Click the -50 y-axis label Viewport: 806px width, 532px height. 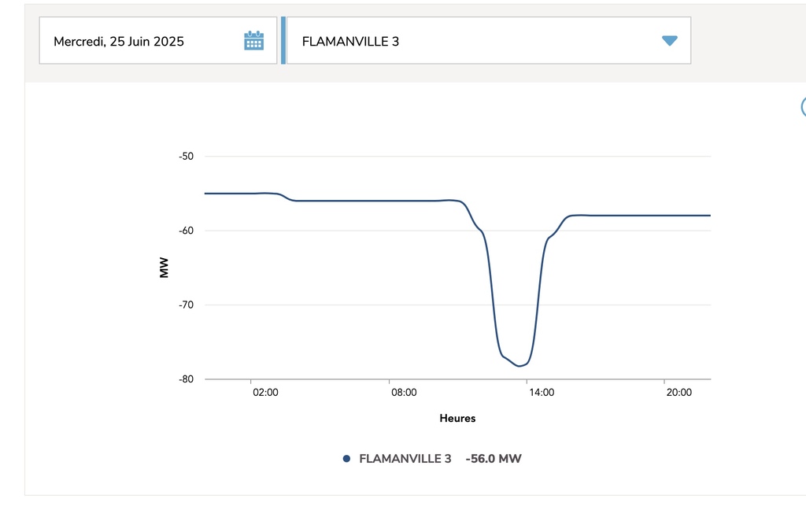(x=186, y=157)
